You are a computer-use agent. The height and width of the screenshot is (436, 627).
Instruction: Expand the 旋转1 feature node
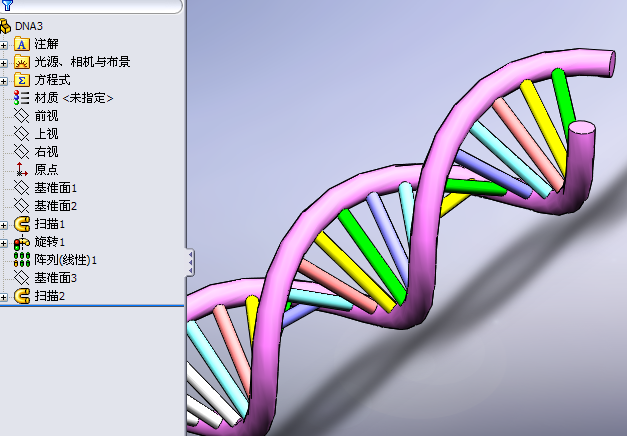(4, 243)
